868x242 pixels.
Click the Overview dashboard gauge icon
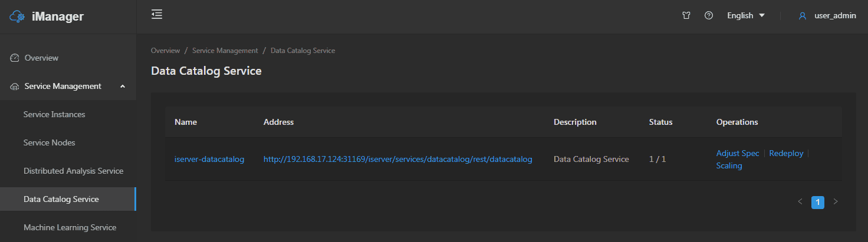[x=15, y=58]
